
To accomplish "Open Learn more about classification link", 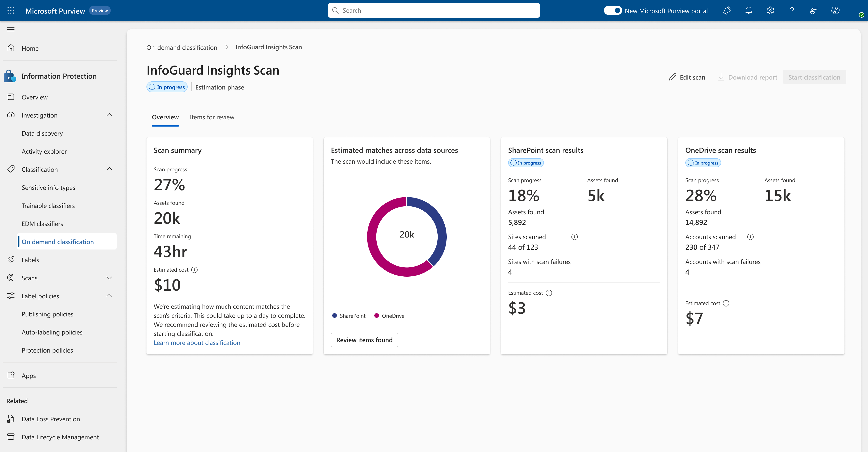I will pos(197,343).
